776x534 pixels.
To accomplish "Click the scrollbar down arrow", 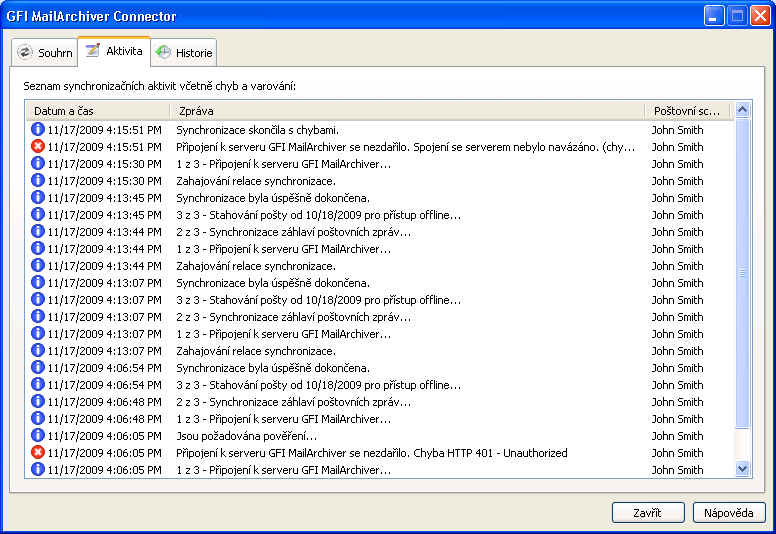I will (x=742, y=468).
